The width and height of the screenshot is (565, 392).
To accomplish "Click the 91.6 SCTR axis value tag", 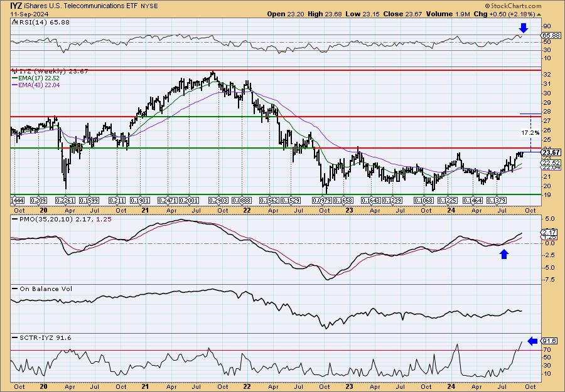I will coord(549,341).
